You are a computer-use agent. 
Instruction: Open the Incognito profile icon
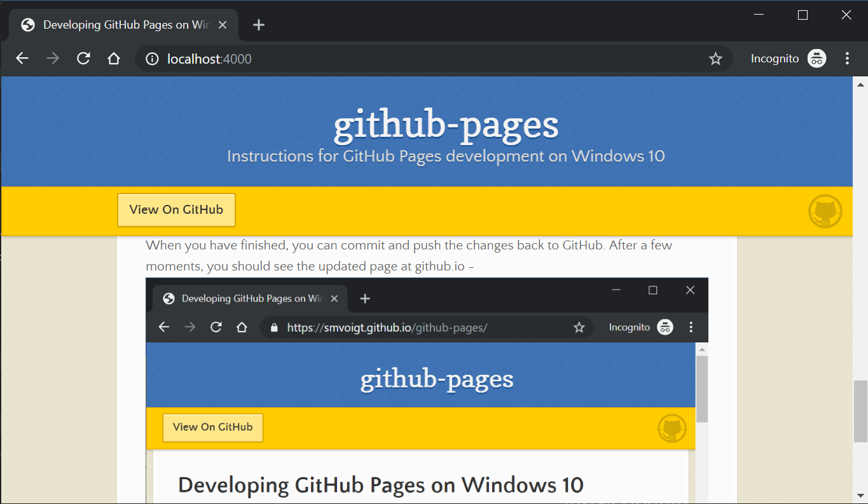coord(816,59)
